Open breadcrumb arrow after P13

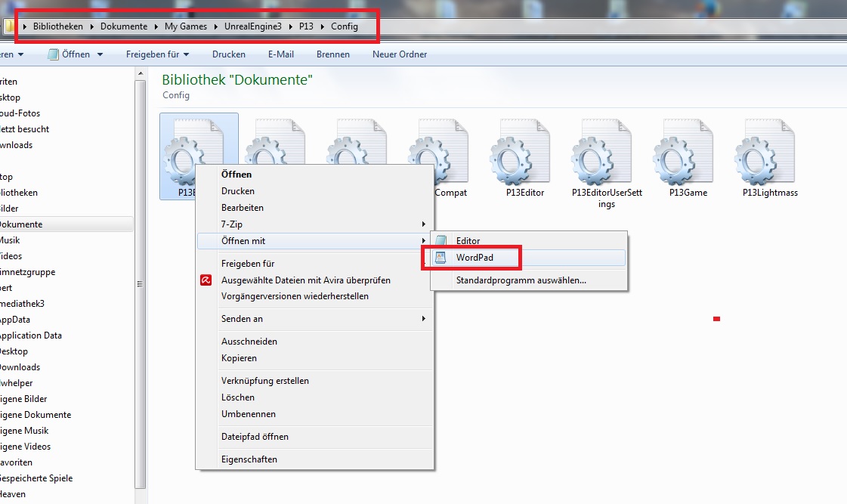pyautogui.click(x=323, y=26)
